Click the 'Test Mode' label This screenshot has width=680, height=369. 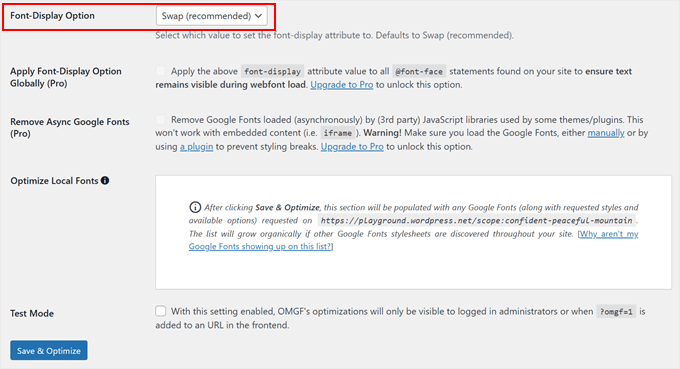[x=32, y=313]
